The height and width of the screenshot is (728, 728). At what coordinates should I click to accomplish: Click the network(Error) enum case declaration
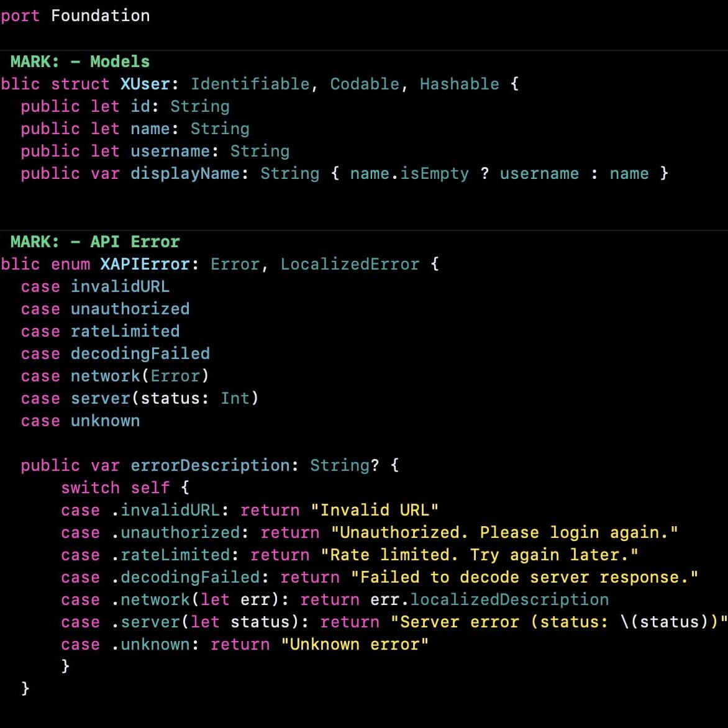pos(139,376)
